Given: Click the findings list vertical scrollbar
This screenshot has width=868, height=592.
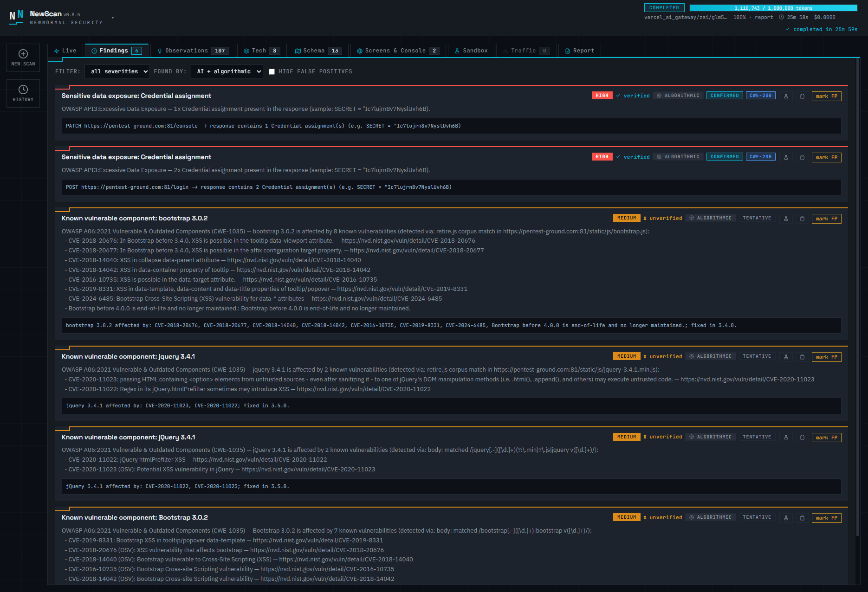Looking at the screenshot, I should tap(858, 297).
